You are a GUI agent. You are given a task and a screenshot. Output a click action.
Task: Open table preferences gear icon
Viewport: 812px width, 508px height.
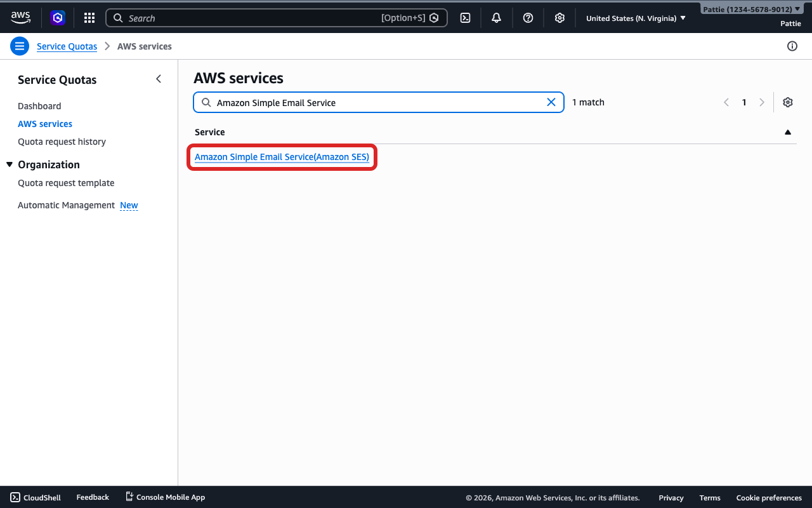tap(788, 102)
